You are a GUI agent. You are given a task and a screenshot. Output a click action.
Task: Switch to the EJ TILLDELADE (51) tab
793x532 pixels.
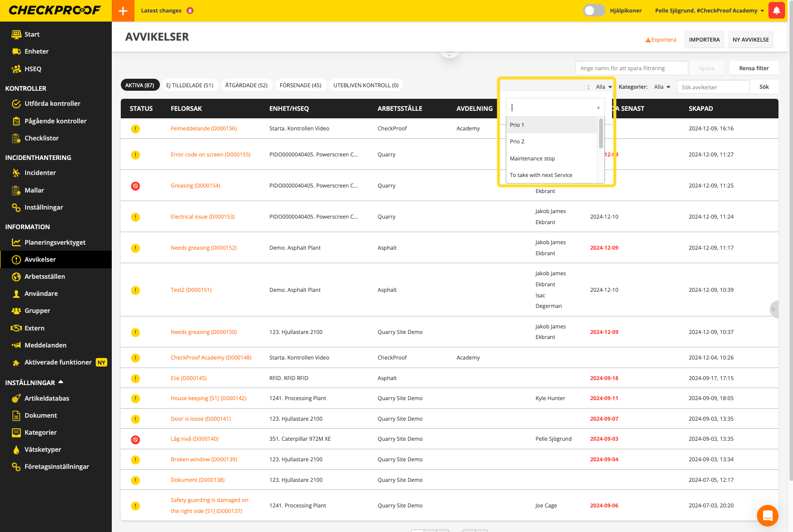click(x=189, y=85)
